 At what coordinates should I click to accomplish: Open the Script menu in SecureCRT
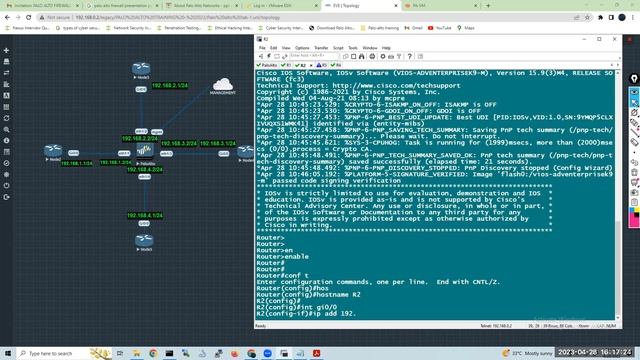coord(338,48)
